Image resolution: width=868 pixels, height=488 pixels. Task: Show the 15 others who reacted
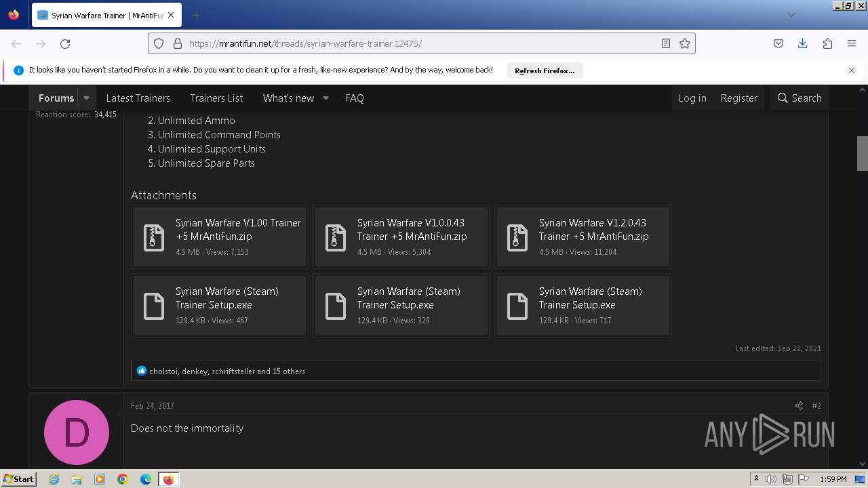tap(289, 371)
